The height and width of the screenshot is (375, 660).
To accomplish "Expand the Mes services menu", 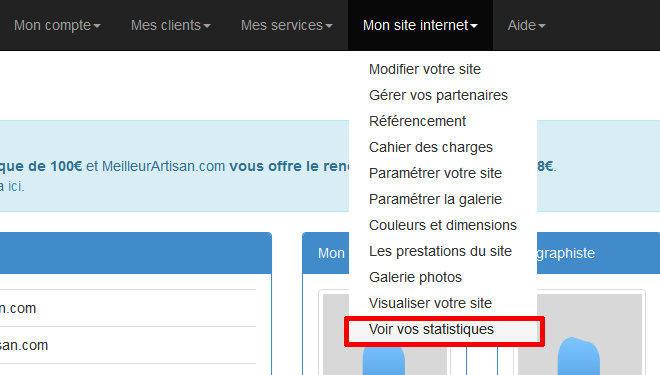I will point(287,25).
